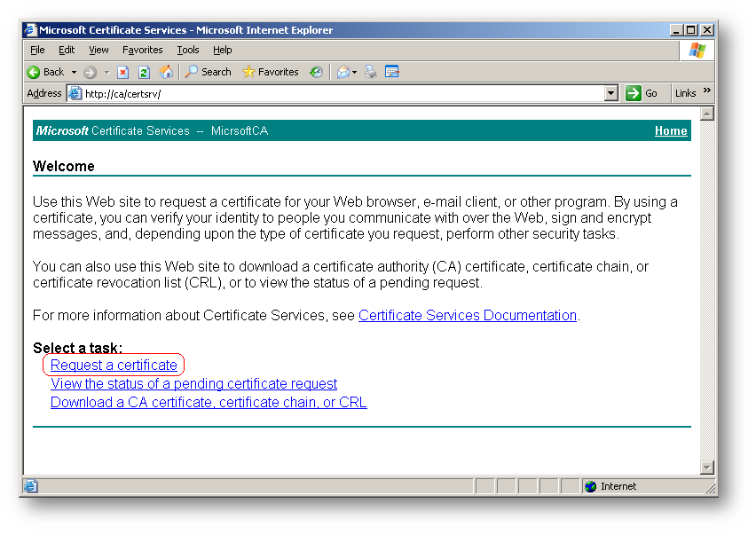Go to the browser Home icon

coord(166,72)
